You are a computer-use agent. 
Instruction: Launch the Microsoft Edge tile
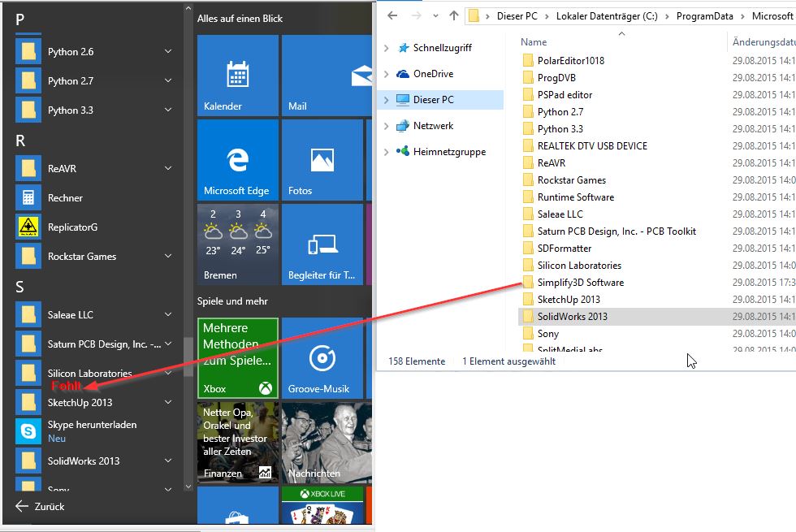(237, 160)
